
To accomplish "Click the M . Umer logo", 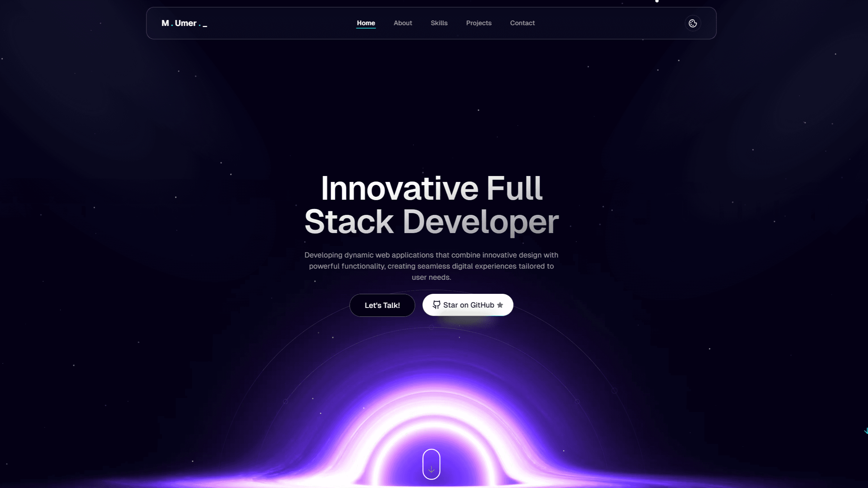I will point(184,23).
